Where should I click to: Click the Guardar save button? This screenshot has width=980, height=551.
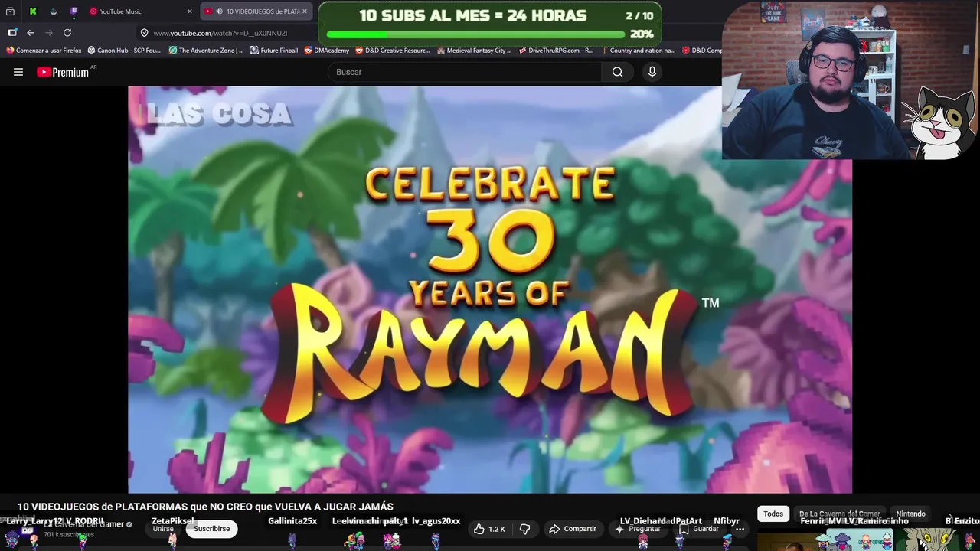point(699,529)
